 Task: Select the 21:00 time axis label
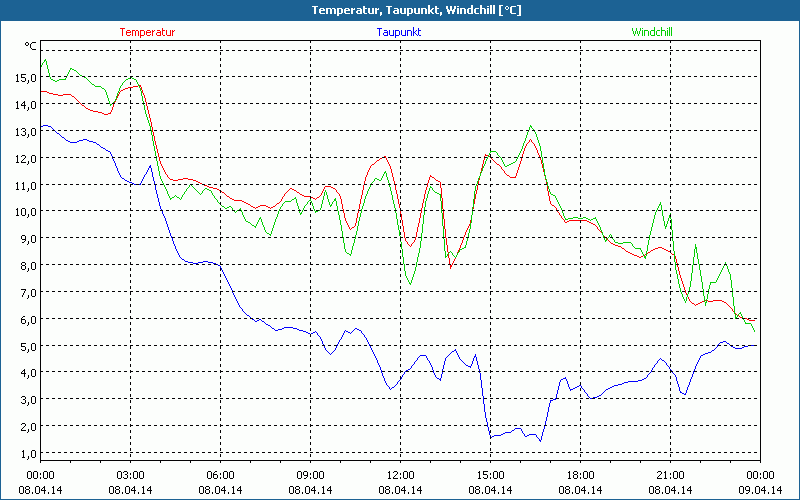pos(671,475)
